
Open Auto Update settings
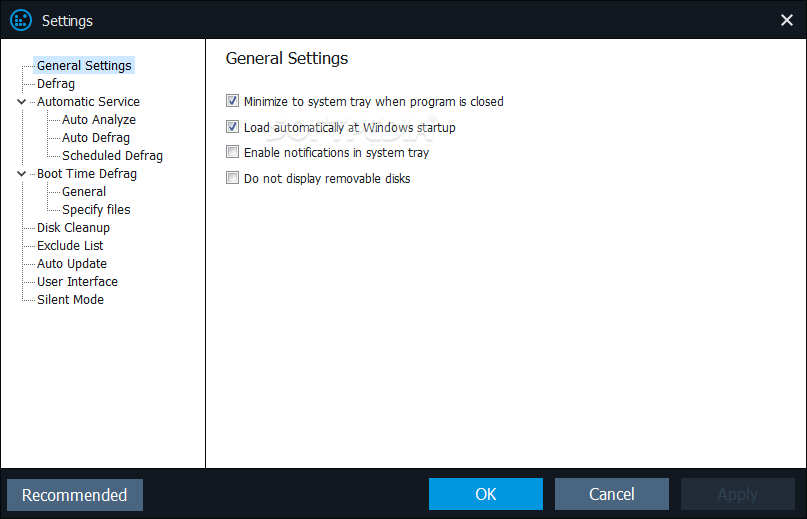[x=72, y=264]
